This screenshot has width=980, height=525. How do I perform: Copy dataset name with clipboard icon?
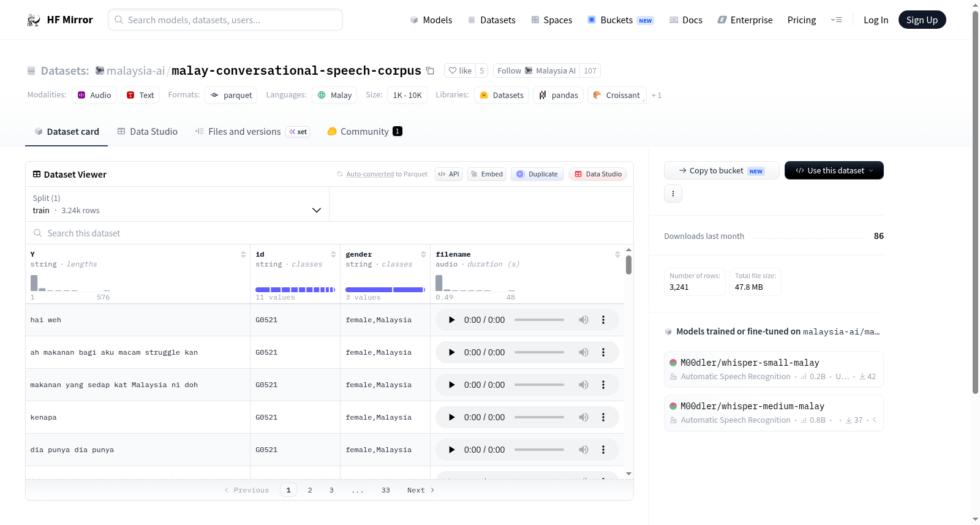(x=430, y=70)
